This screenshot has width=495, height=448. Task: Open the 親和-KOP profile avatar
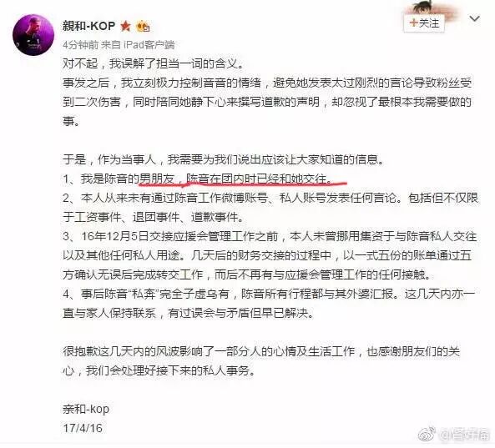pos(33,34)
